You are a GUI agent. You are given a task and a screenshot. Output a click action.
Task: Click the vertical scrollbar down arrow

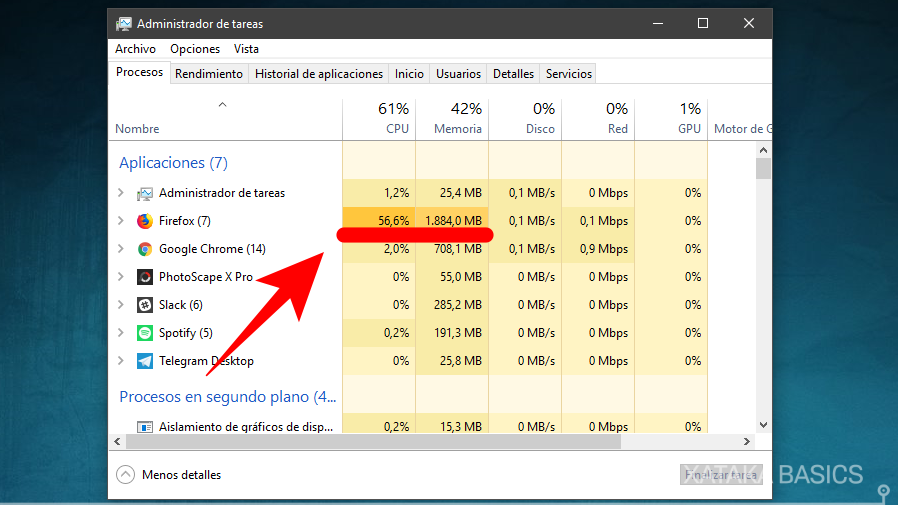click(x=764, y=425)
